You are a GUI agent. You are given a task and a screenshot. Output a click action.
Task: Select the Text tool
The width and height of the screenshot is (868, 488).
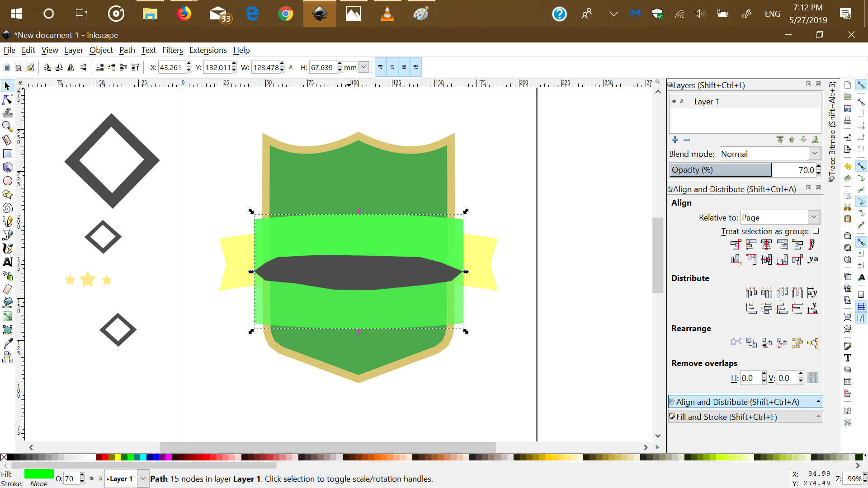[x=8, y=262]
